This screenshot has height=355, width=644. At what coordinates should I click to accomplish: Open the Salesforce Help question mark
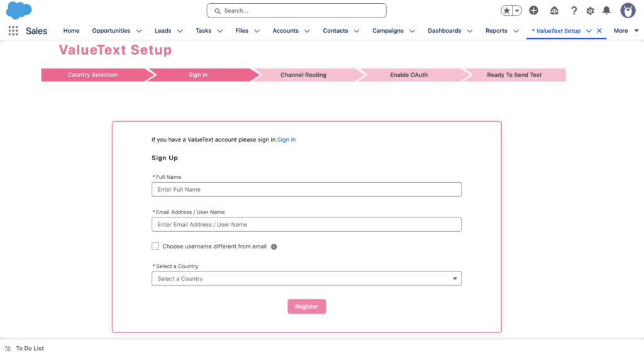coord(574,11)
